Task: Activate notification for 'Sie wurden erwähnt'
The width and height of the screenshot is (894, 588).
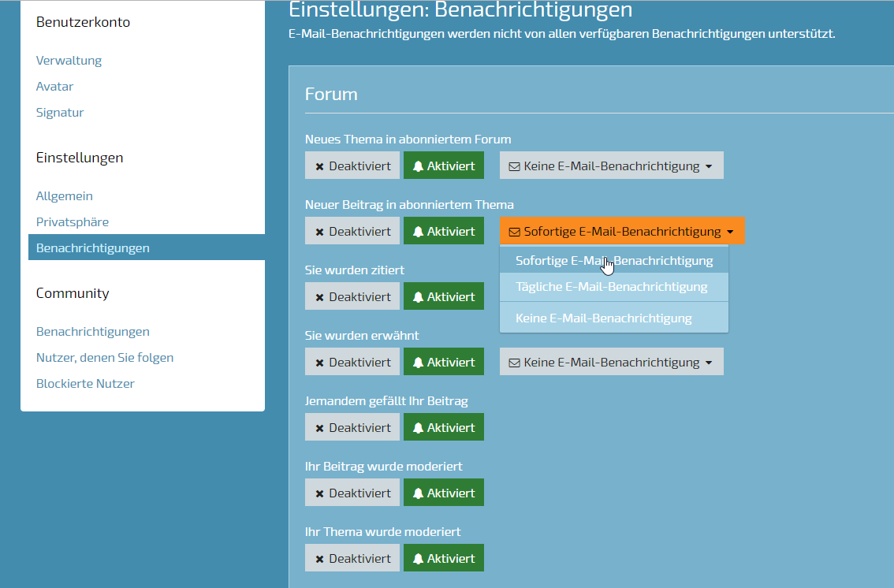Action: point(444,363)
